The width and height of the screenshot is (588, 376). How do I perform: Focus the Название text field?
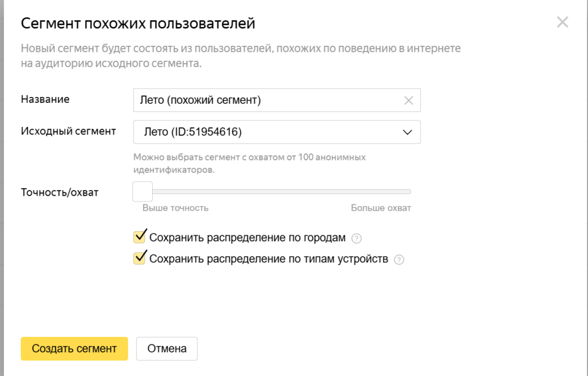pos(267,100)
